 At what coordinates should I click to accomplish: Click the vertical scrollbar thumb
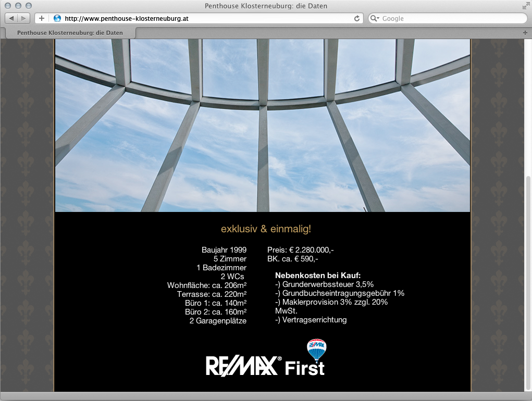[528, 283]
